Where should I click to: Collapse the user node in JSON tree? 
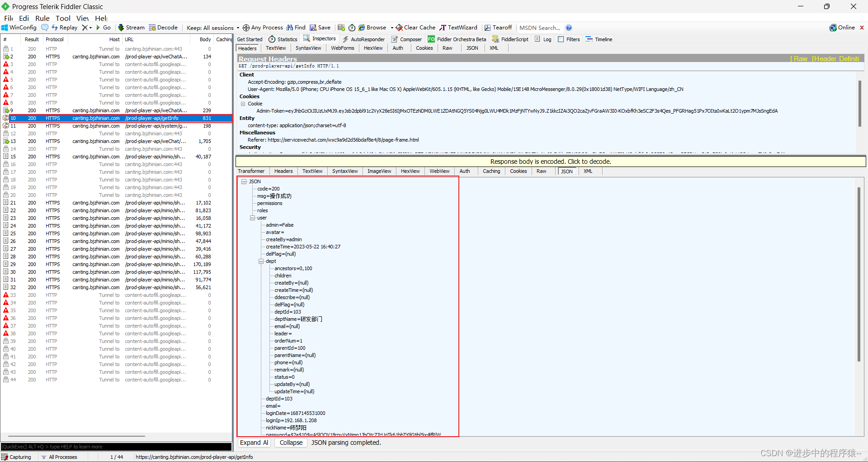(x=253, y=218)
